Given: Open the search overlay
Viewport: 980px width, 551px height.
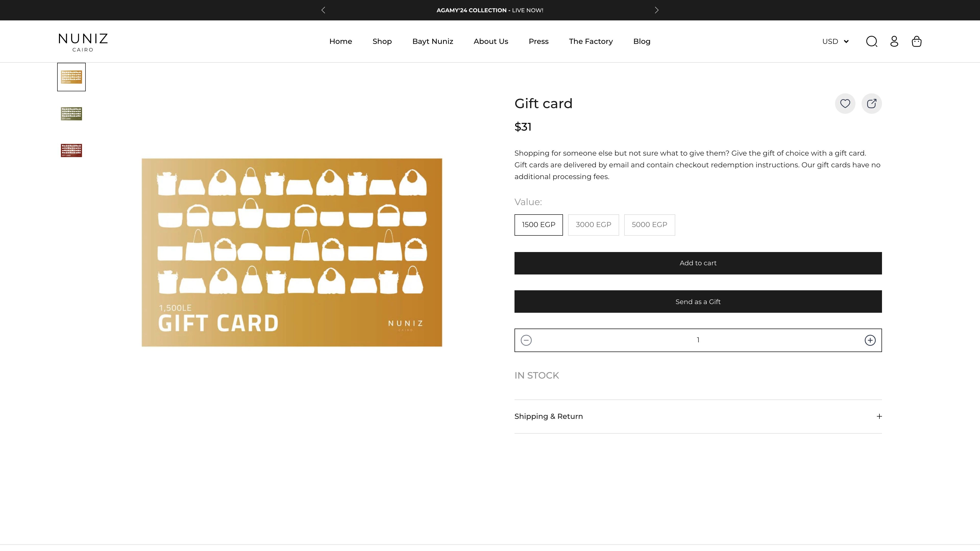Looking at the screenshot, I should pyautogui.click(x=872, y=41).
